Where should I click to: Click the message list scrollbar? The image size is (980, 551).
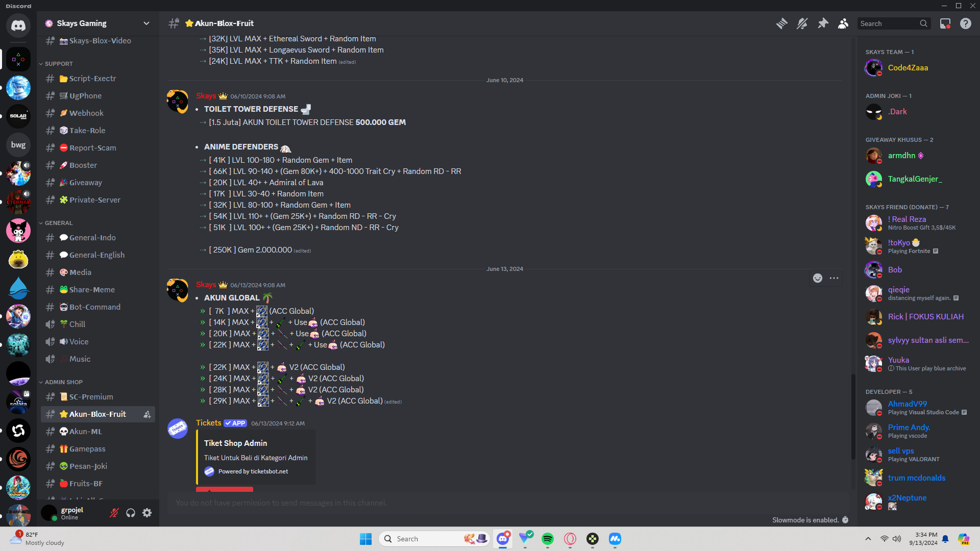click(x=852, y=416)
